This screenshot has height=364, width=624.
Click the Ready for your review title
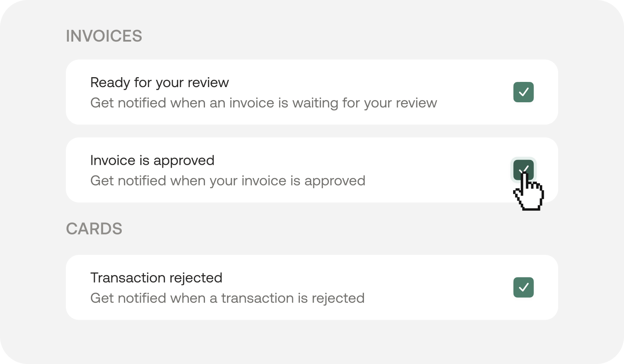[x=159, y=82]
